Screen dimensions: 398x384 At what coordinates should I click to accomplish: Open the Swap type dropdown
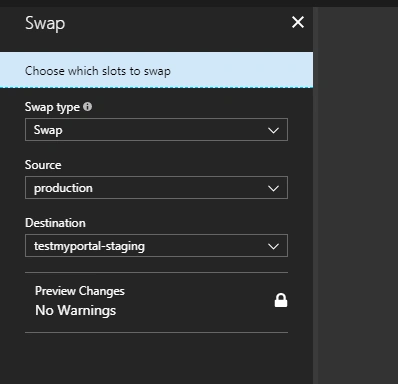tap(156, 130)
